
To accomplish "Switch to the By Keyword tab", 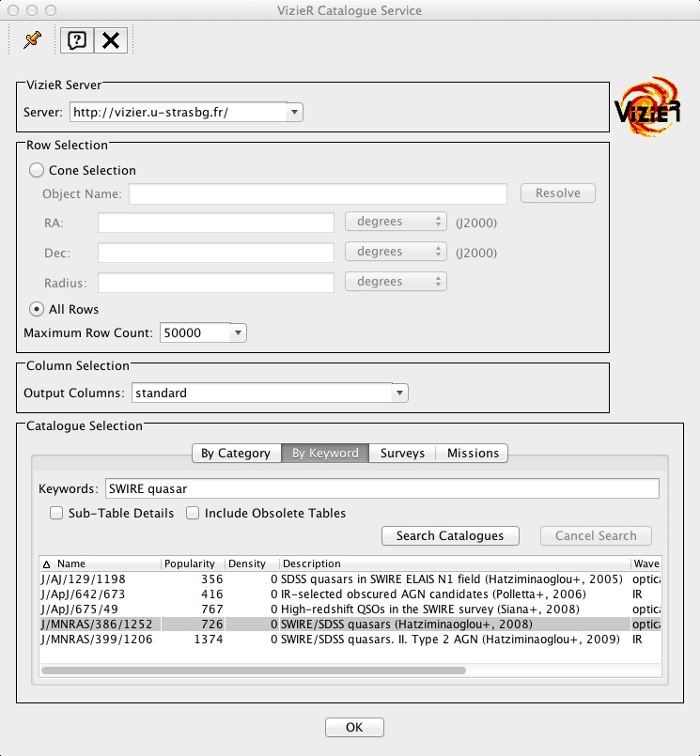I will click(x=325, y=454).
